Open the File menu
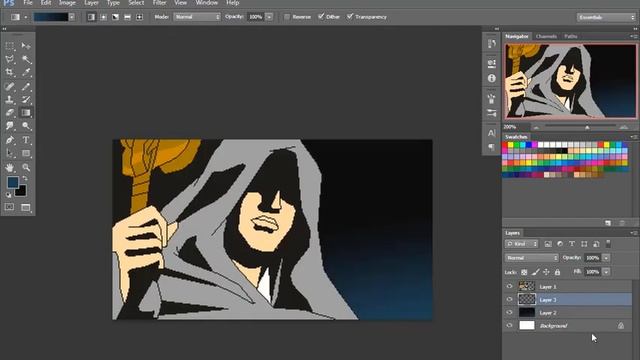Screen dimensions: 640x360 click(x=28, y=3)
